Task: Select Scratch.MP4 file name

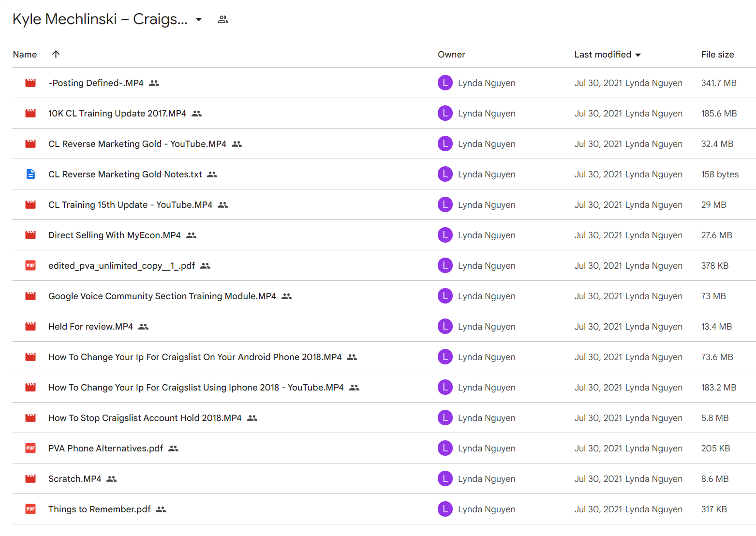Action: click(x=75, y=479)
